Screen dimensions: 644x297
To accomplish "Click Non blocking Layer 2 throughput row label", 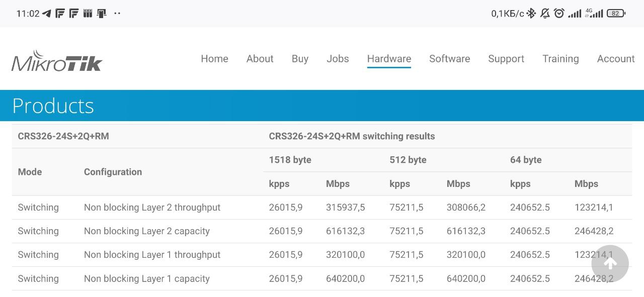I will [x=152, y=208].
